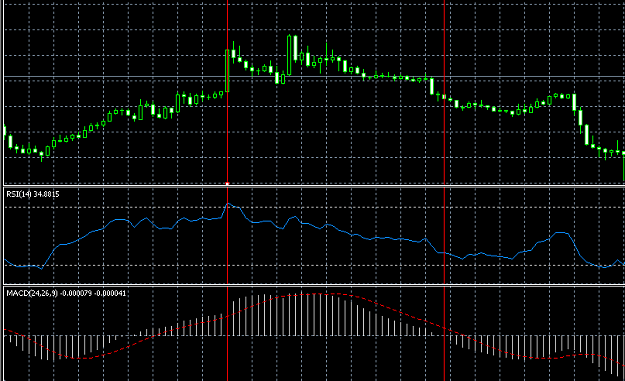Image resolution: width=625 pixels, height=381 pixels.
Task: Click the white anchor handle on the vertical line
Action: [x=227, y=184]
